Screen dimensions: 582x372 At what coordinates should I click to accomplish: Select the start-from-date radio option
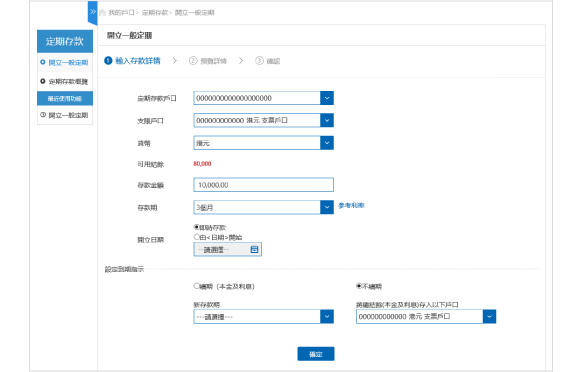pyautogui.click(x=196, y=236)
